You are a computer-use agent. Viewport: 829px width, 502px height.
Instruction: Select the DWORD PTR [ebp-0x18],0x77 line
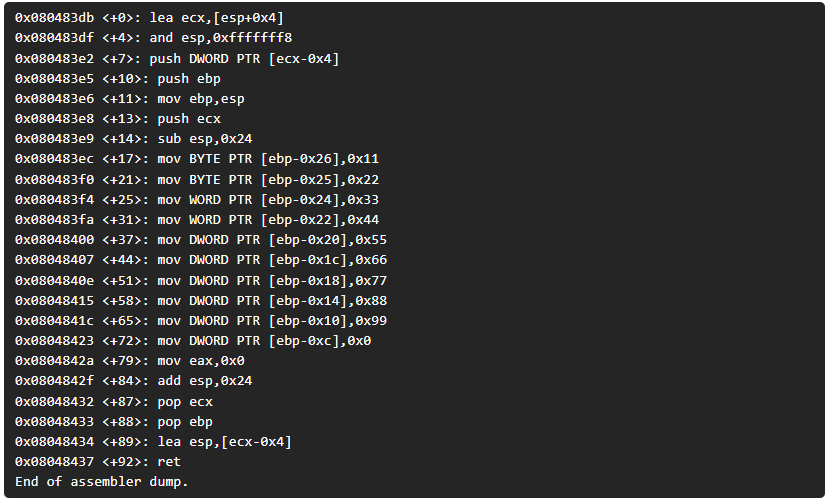pyautogui.click(x=201, y=281)
